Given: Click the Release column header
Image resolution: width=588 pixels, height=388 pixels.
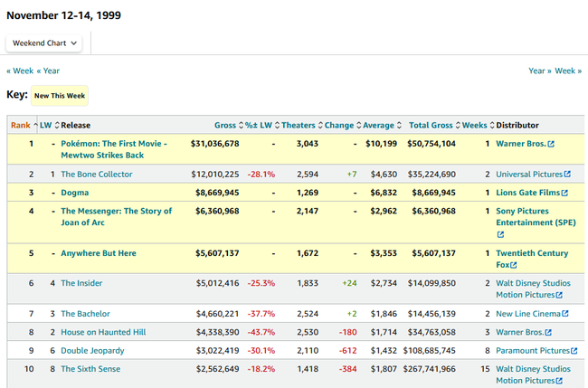Looking at the screenshot, I should (75, 125).
